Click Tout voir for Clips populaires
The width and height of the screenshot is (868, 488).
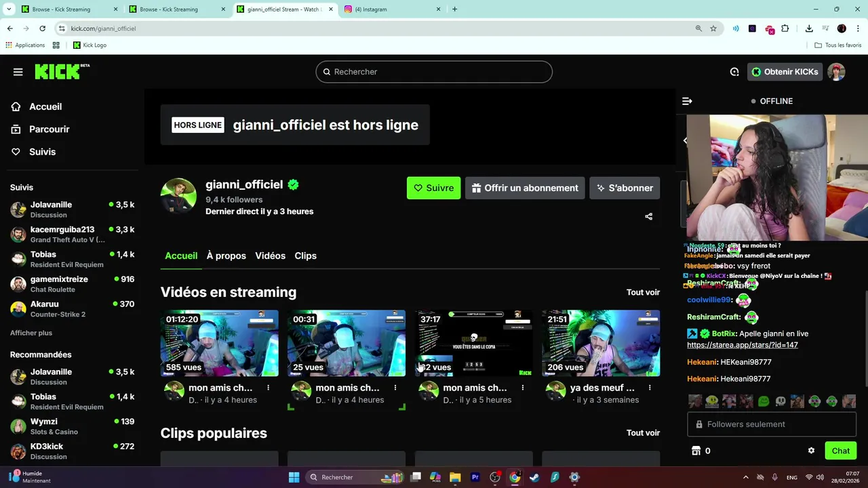pyautogui.click(x=643, y=432)
